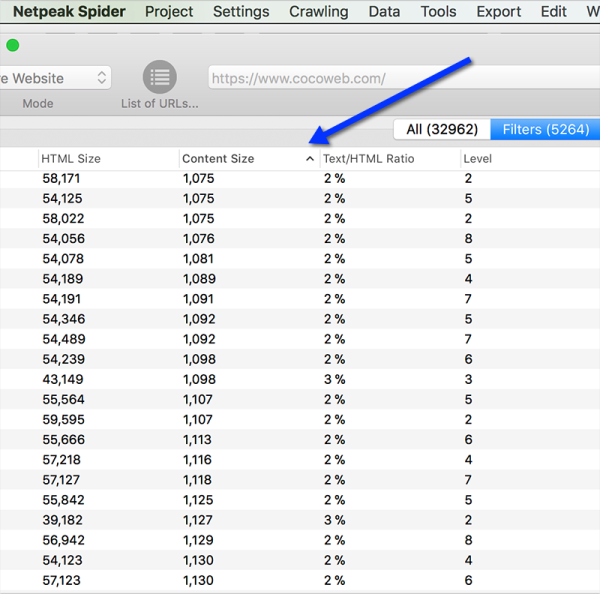Select the cell showing Content Size 1,127

[x=198, y=520]
